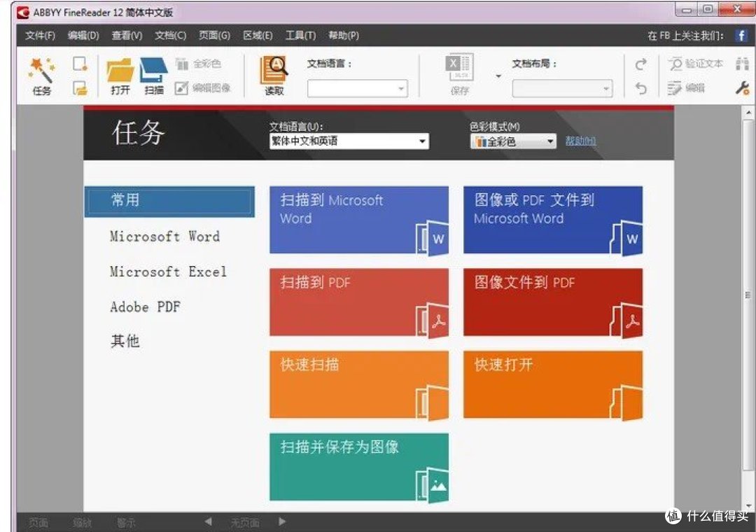
Task: Open the Help menu
Action: pos(343,35)
